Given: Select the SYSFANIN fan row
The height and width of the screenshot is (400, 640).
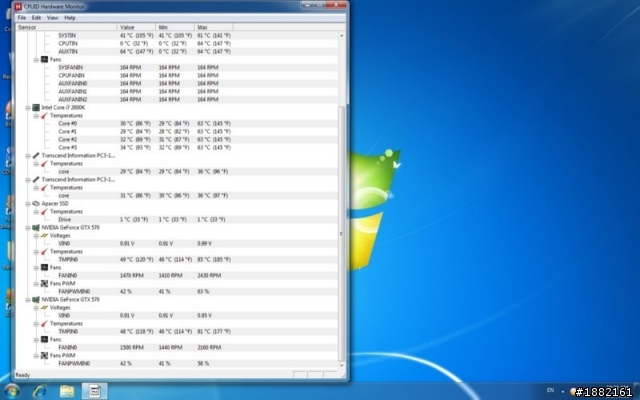Looking at the screenshot, I should coord(177,67).
